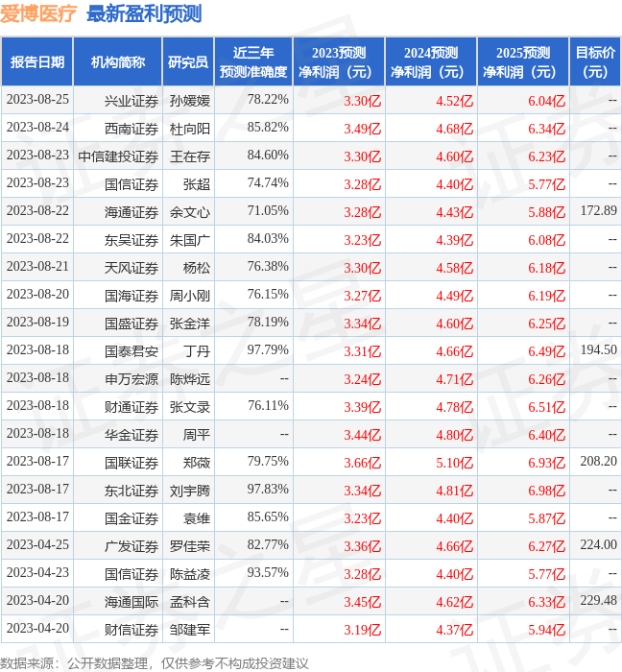
Task: Click 2024 forecast 4.80亿
Action: click(x=455, y=436)
